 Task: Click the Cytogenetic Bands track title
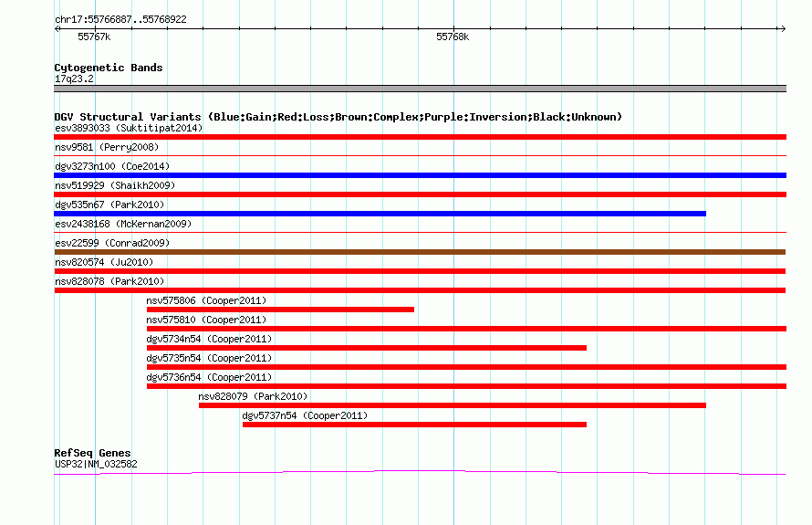[x=109, y=68]
